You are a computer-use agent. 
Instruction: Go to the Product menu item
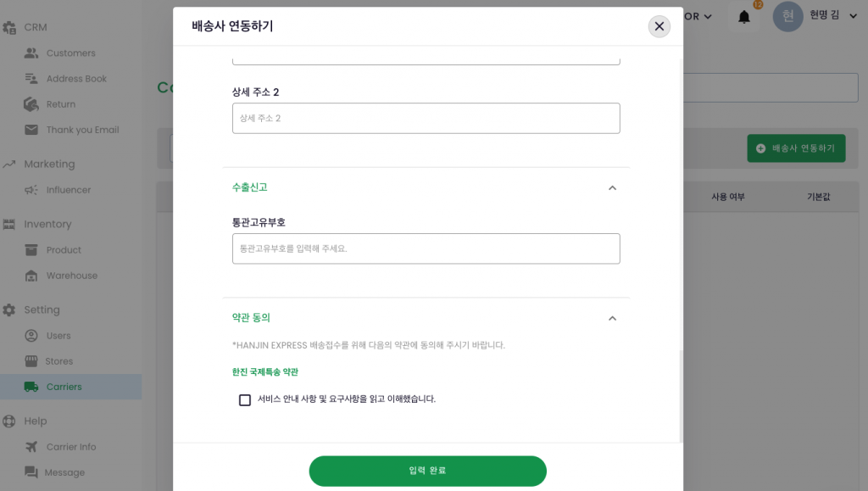point(64,250)
